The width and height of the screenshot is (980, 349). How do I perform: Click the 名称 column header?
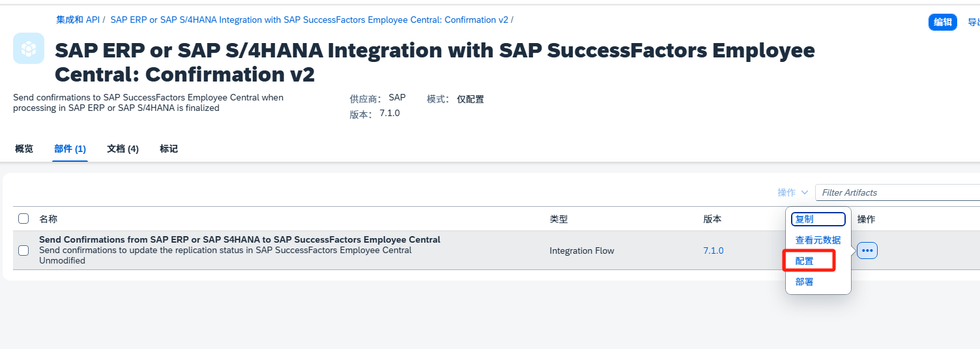pos(48,219)
